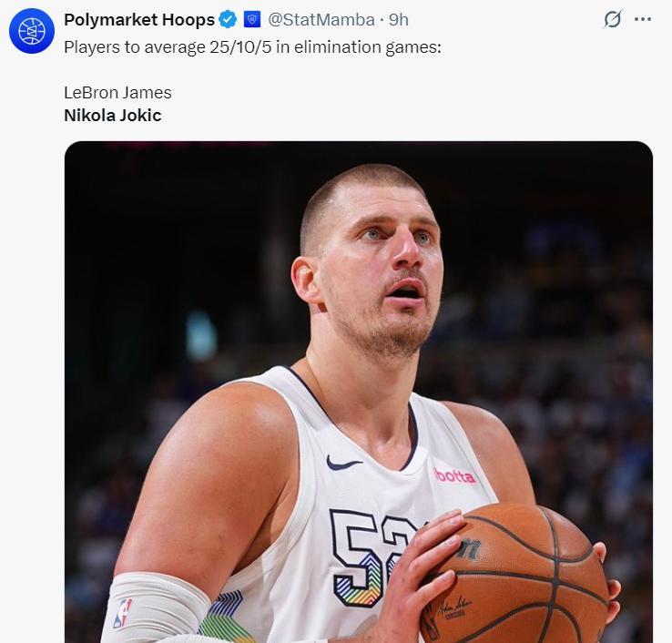Open the three-dot more options menu
The height and width of the screenshot is (643, 672).
[643, 19]
